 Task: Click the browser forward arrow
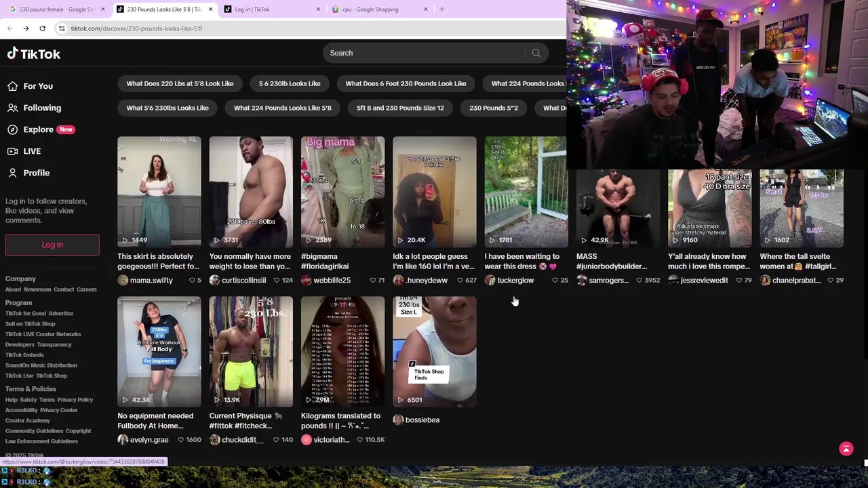tap(26, 28)
